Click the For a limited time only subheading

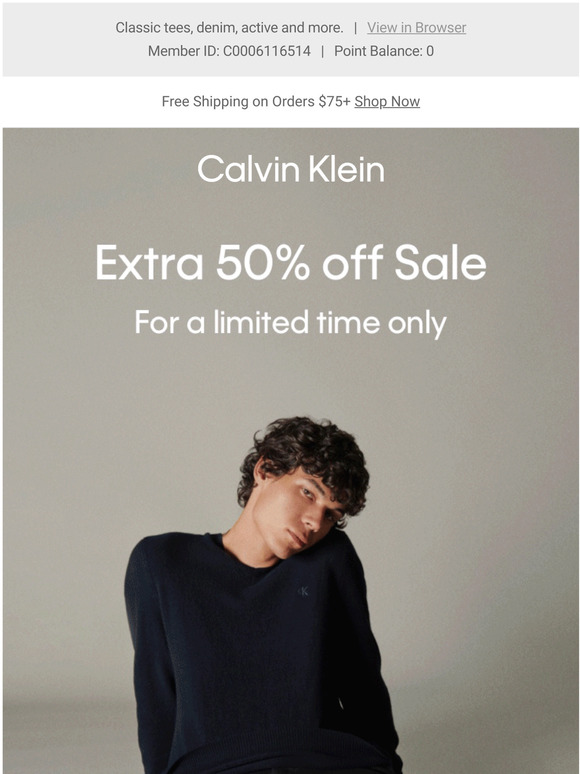coord(291,323)
